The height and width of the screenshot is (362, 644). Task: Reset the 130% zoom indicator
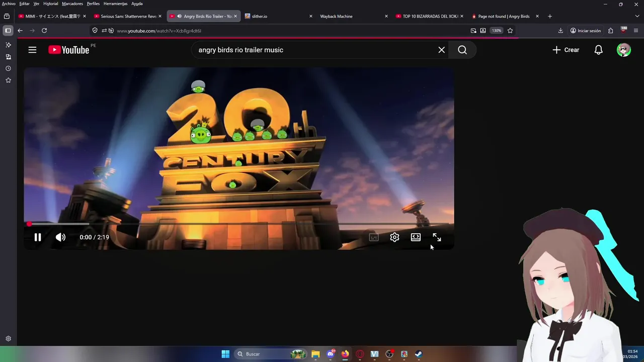point(497,31)
